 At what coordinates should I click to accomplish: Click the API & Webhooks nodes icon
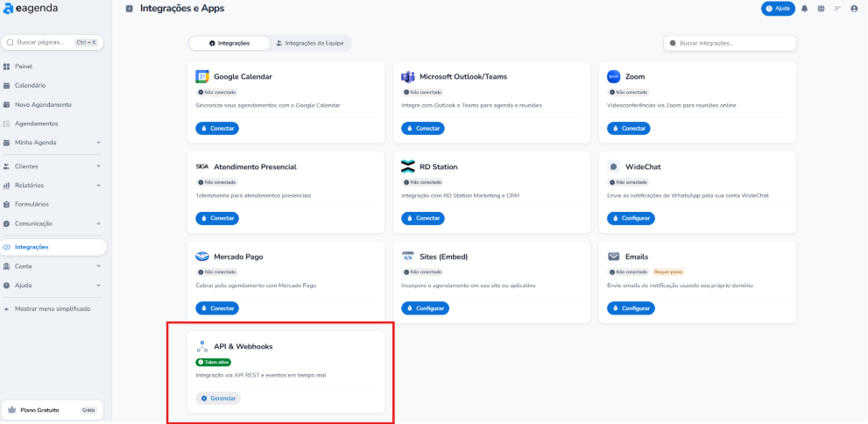[x=202, y=347]
